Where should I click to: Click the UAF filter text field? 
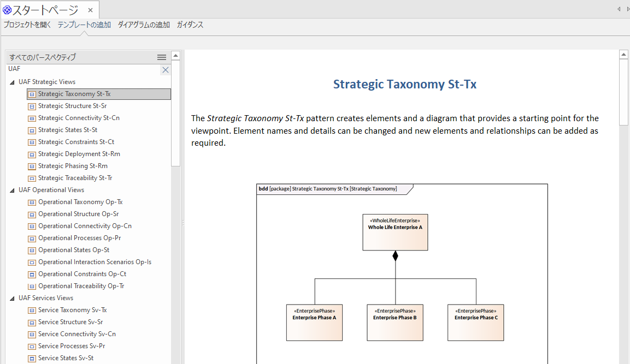[x=84, y=69]
